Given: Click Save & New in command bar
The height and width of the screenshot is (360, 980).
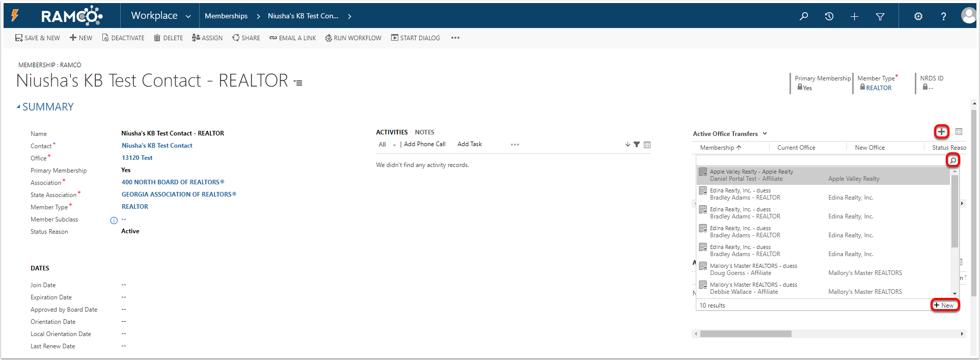Looking at the screenshot, I should point(38,38).
